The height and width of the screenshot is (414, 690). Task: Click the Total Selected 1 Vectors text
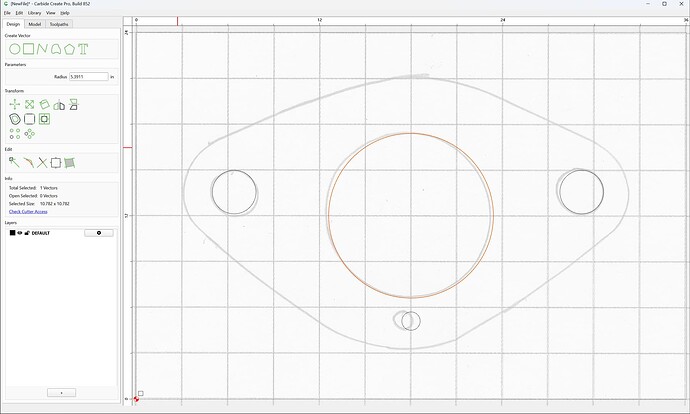coord(33,188)
